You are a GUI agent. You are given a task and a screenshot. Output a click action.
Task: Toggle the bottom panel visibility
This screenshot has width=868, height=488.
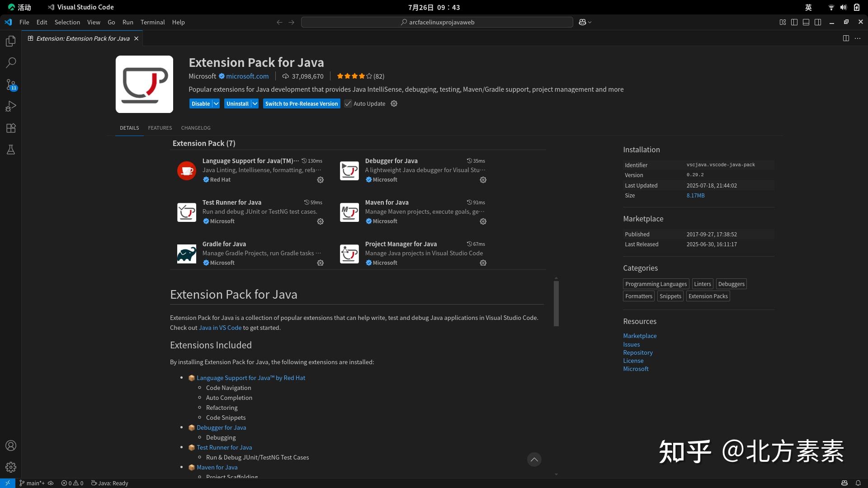[806, 22]
